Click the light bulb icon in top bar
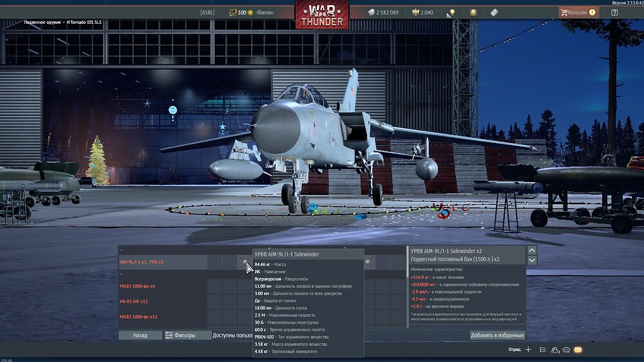644x362 pixels. 452,12
